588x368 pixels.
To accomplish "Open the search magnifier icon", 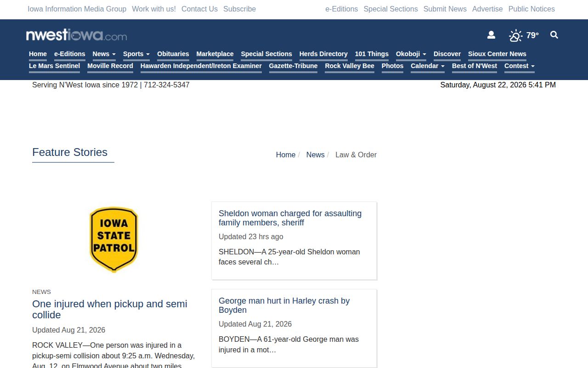I will (x=554, y=35).
